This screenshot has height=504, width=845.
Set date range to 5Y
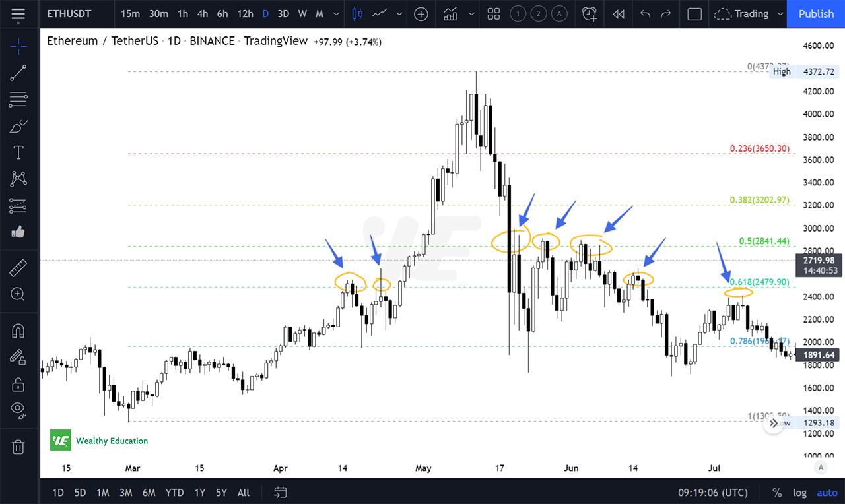click(x=221, y=492)
